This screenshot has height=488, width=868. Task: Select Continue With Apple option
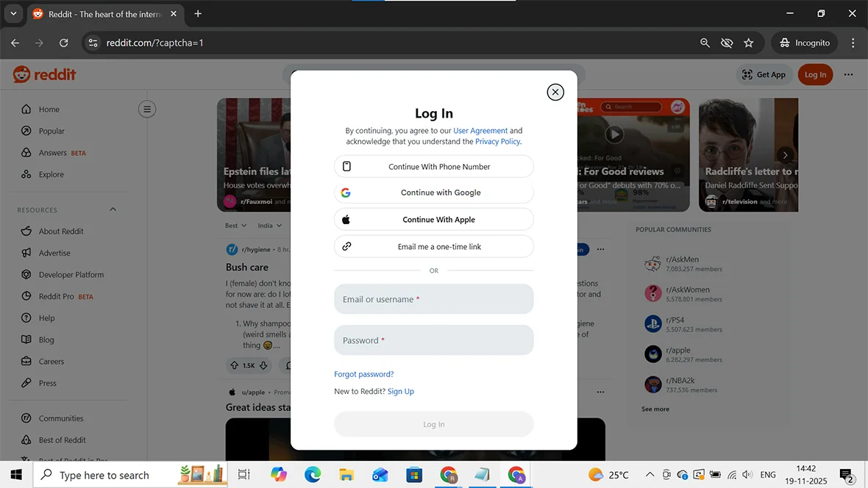433,220
